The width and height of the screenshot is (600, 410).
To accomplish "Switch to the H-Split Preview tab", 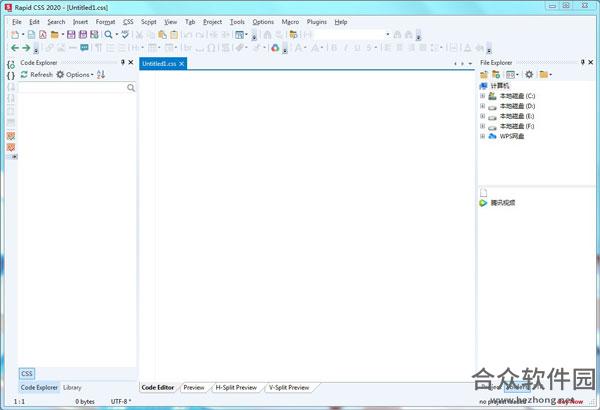I will [236, 388].
